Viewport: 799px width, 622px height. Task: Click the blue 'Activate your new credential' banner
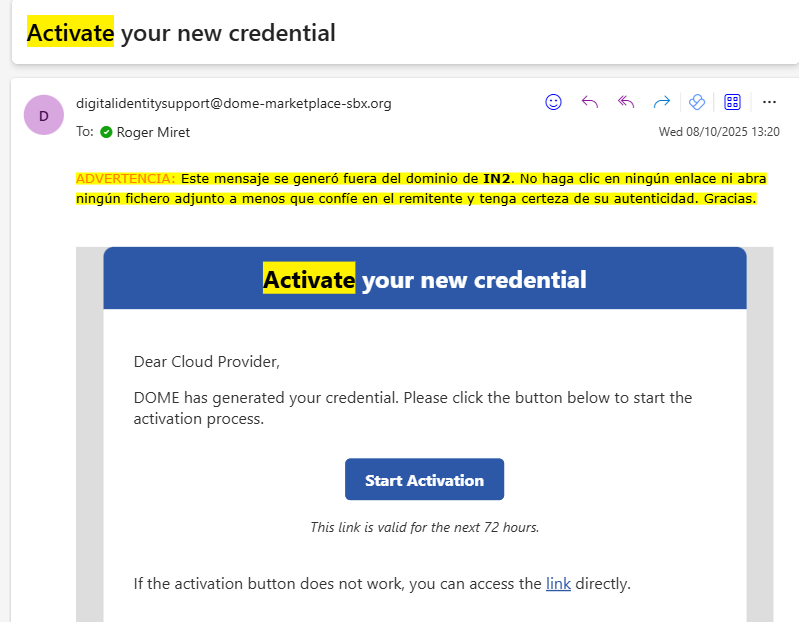click(x=424, y=279)
